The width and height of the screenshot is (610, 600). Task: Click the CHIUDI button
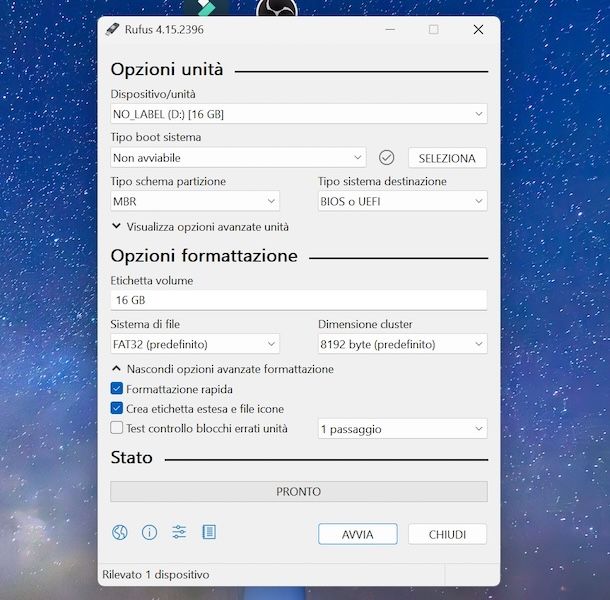447,534
